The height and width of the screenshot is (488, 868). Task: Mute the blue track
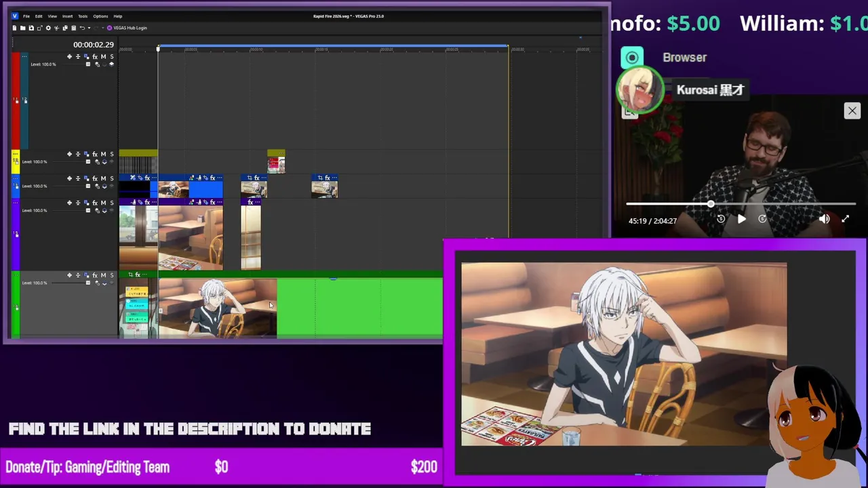(103, 179)
